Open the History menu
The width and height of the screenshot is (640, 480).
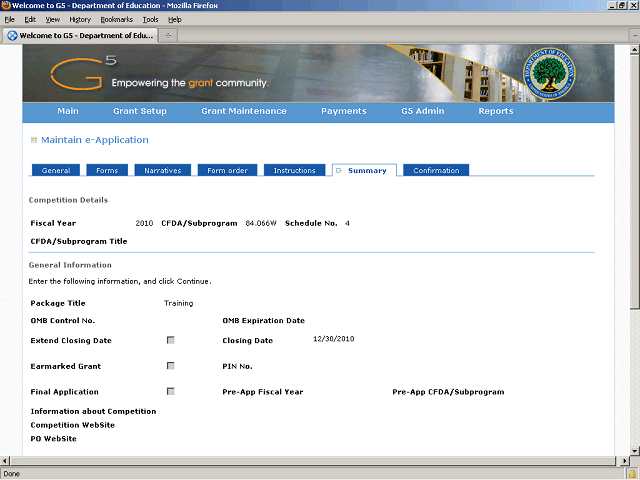[x=80, y=20]
